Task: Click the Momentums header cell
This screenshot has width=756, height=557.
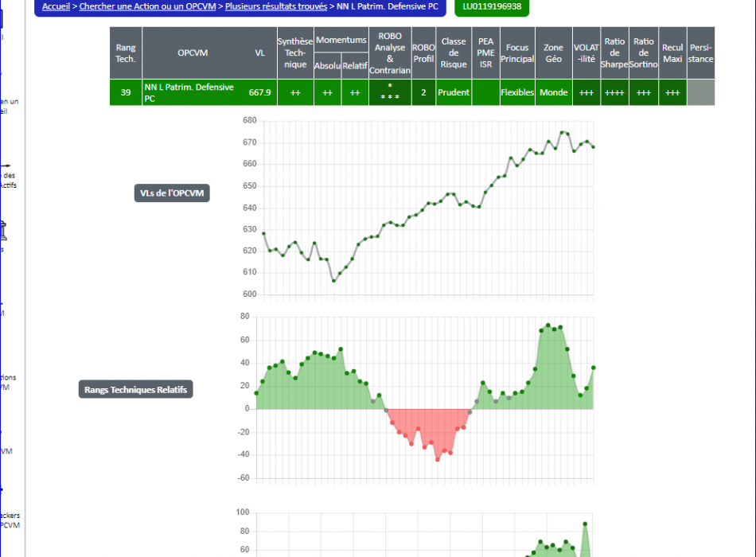Action: point(341,40)
